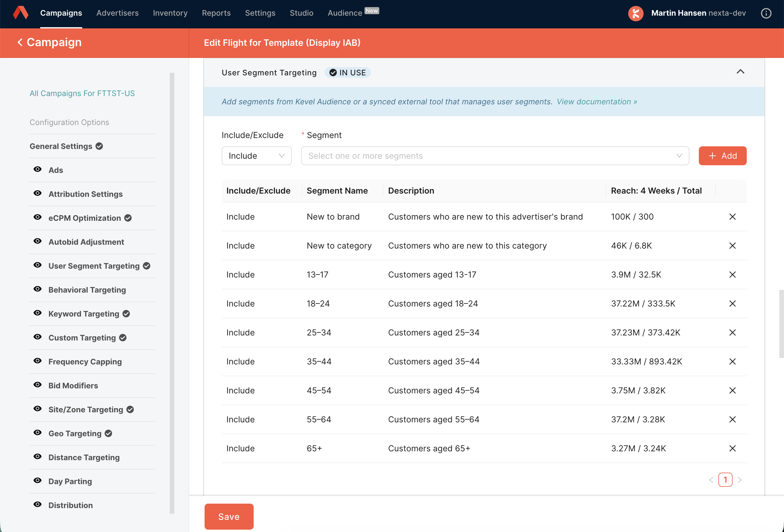Go to the Inventory tab
784x532 pixels.
coord(170,13)
